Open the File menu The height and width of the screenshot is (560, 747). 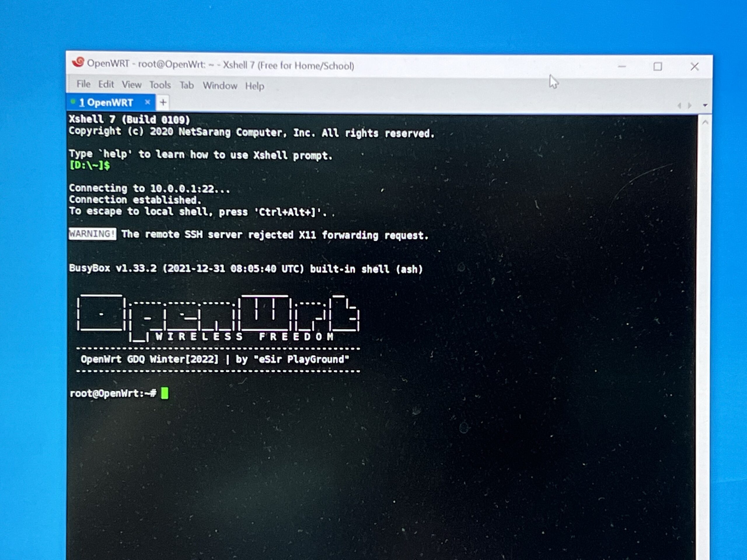click(x=83, y=84)
